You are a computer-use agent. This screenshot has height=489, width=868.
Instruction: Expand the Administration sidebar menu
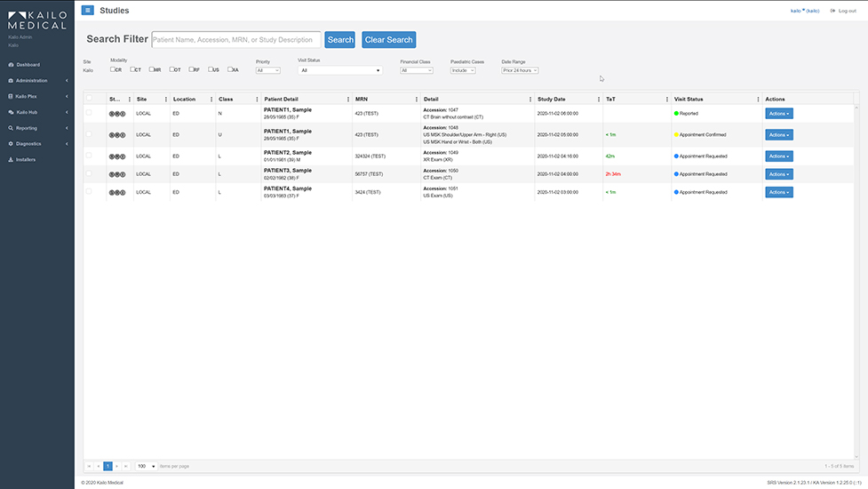click(x=37, y=81)
